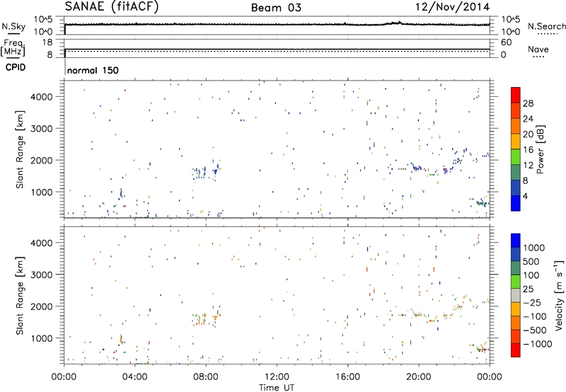Select the Time UT axis title
The image size is (566, 392).
[x=277, y=388]
